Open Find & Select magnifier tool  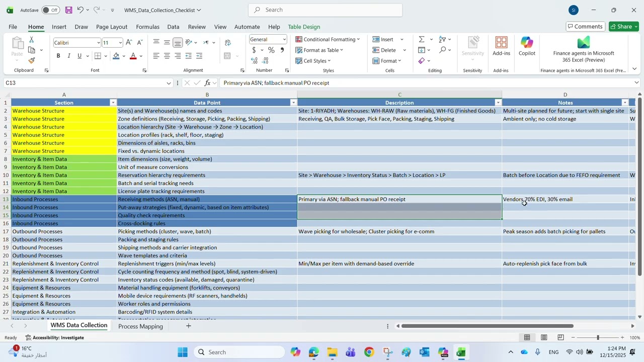point(442,50)
